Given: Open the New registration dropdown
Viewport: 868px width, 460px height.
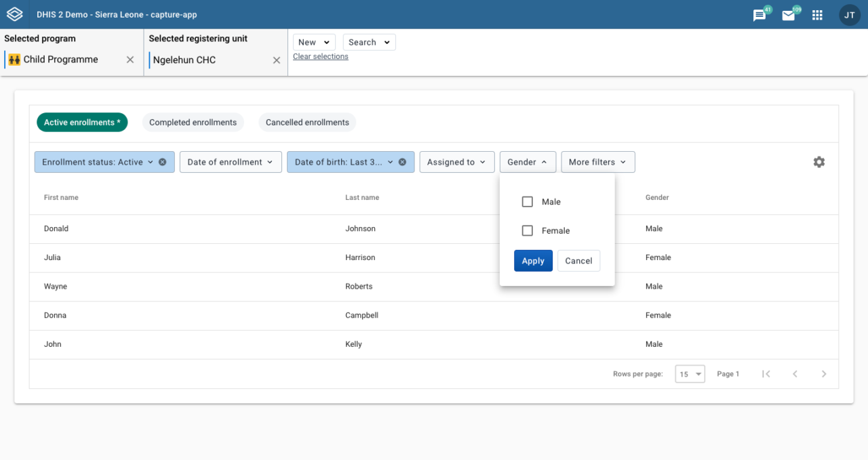Looking at the screenshot, I should click(313, 41).
